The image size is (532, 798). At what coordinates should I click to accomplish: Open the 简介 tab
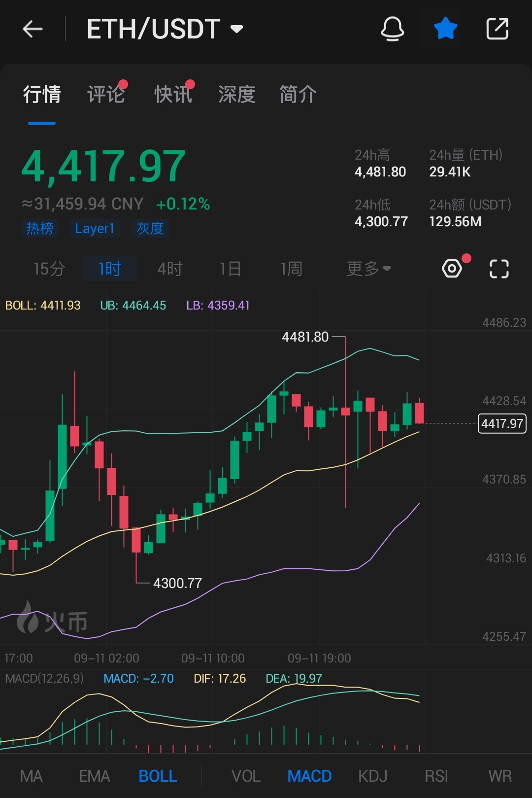coord(298,94)
